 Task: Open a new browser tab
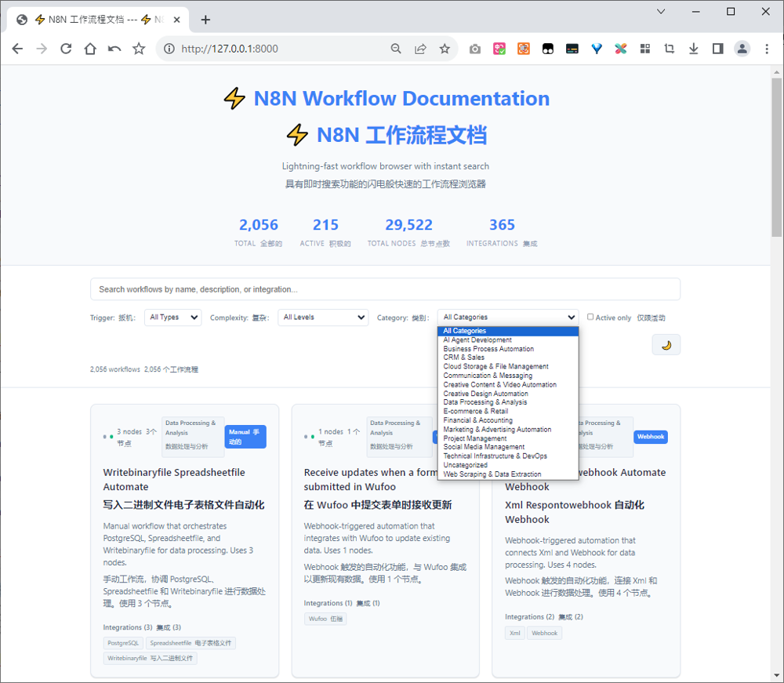point(205,20)
